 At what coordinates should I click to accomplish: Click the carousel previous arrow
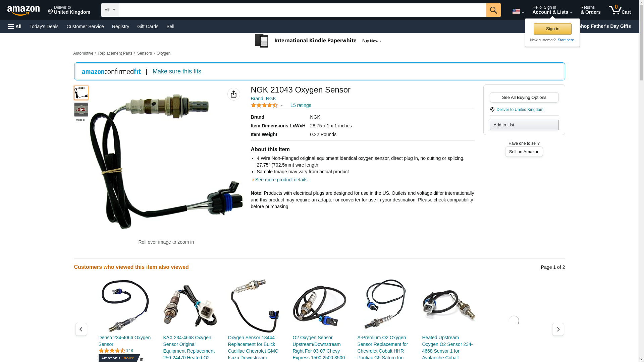[81, 329]
